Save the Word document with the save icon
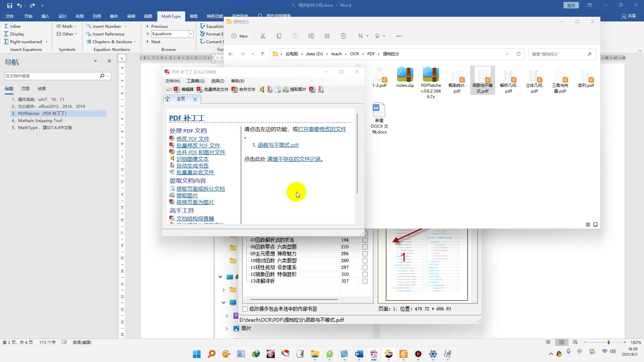644x362 pixels. (x=9, y=5)
